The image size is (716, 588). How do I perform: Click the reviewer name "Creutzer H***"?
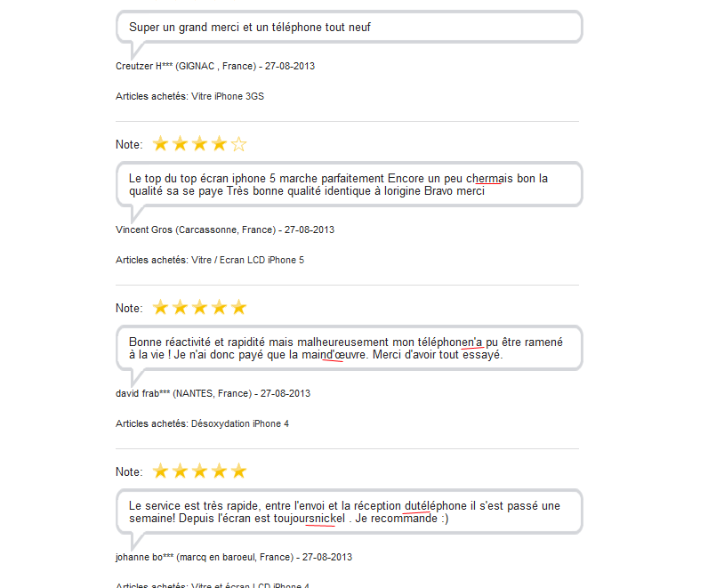tap(144, 66)
